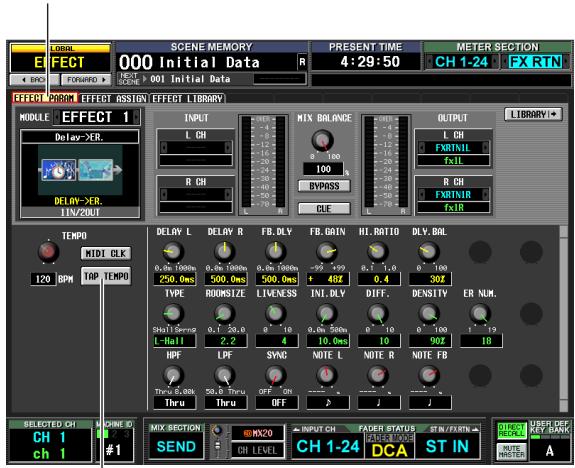This screenshot has width=575, height=468.
Task: Click the right arrow of OUTPUT R CH selector
Action: tap(486, 195)
